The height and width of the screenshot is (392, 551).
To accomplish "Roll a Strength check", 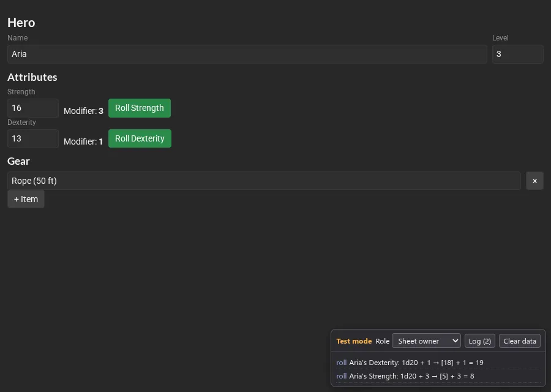I will coord(140,108).
